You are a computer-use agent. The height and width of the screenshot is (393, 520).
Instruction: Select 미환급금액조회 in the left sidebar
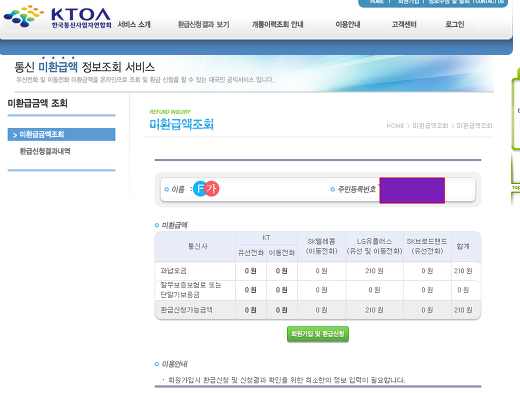click(61, 134)
